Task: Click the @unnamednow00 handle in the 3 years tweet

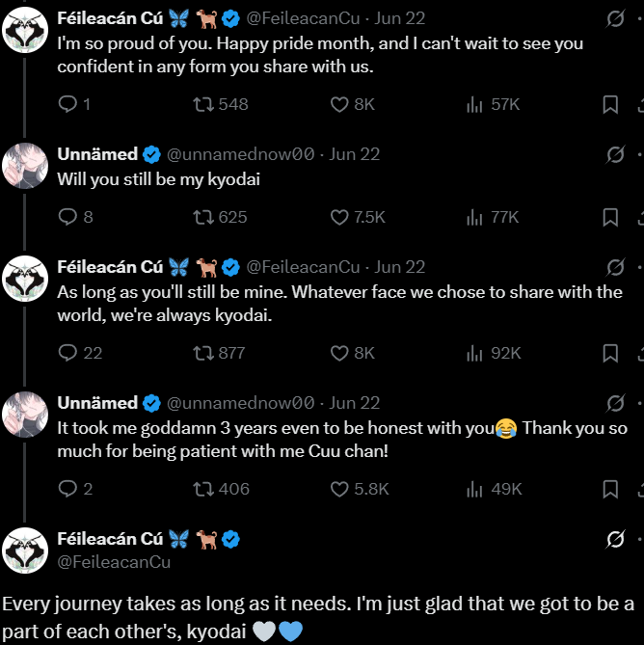Action: click(241, 403)
